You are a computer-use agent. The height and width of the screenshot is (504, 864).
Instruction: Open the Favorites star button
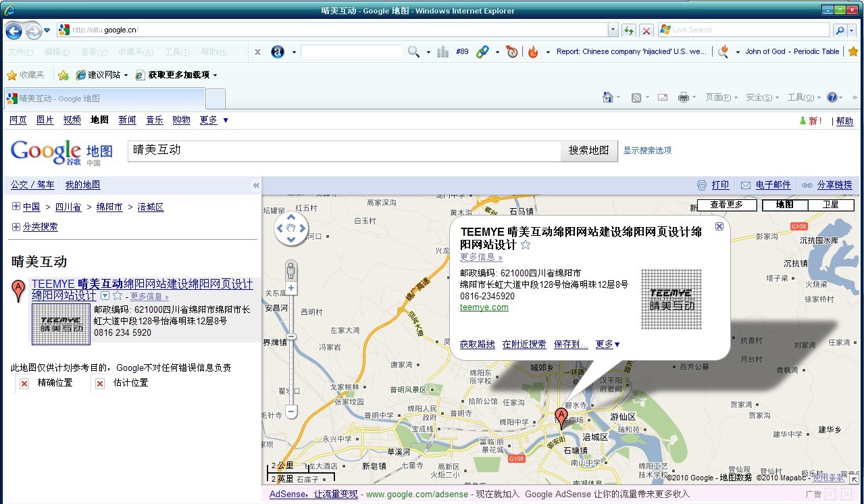click(x=25, y=75)
